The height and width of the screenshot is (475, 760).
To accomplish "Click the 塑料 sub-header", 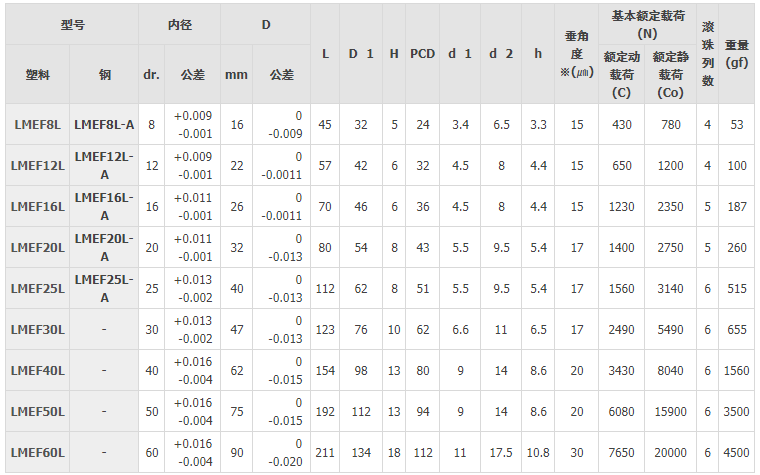I will pyautogui.click(x=39, y=75).
